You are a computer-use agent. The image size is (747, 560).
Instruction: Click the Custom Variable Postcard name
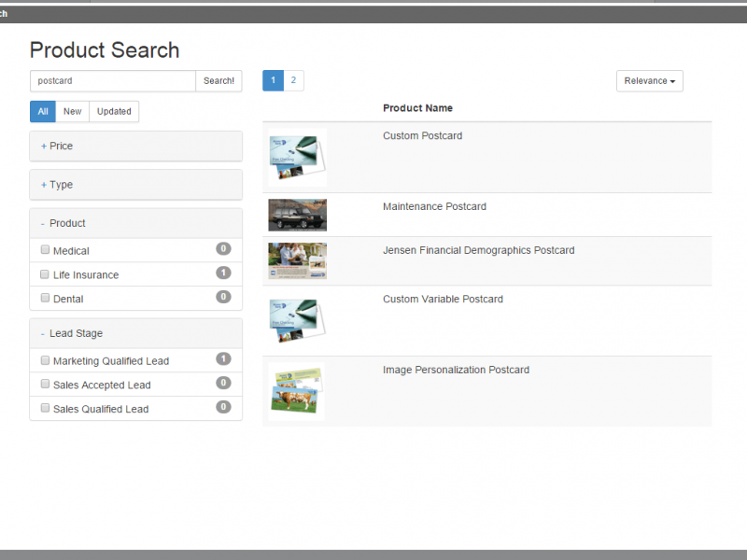[443, 299]
